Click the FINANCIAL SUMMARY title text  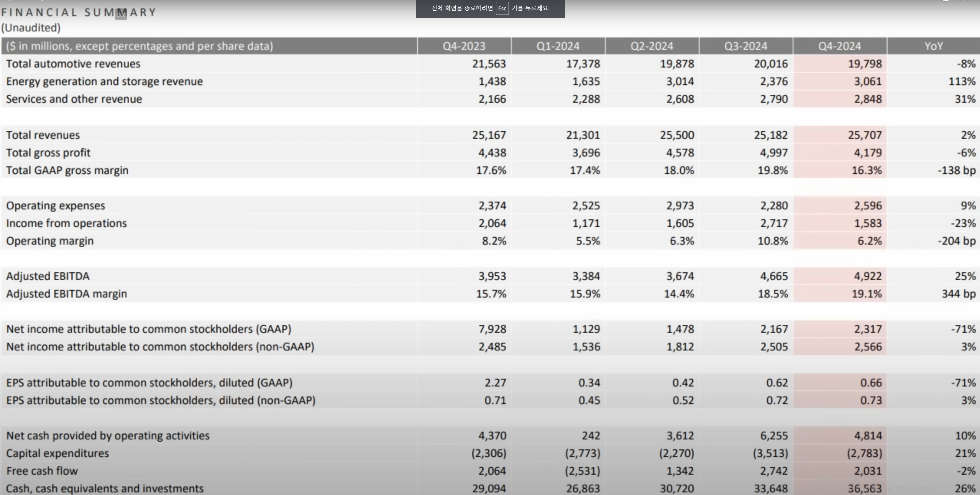79,12
